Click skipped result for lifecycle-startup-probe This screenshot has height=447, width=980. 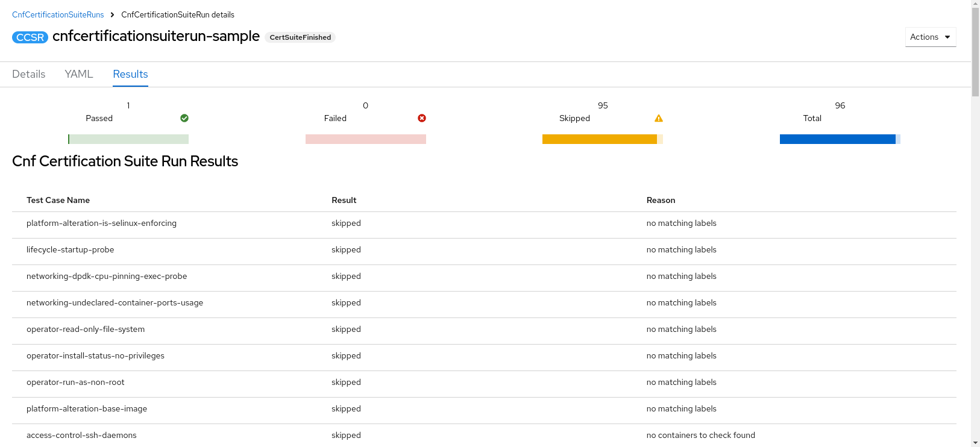tap(346, 249)
